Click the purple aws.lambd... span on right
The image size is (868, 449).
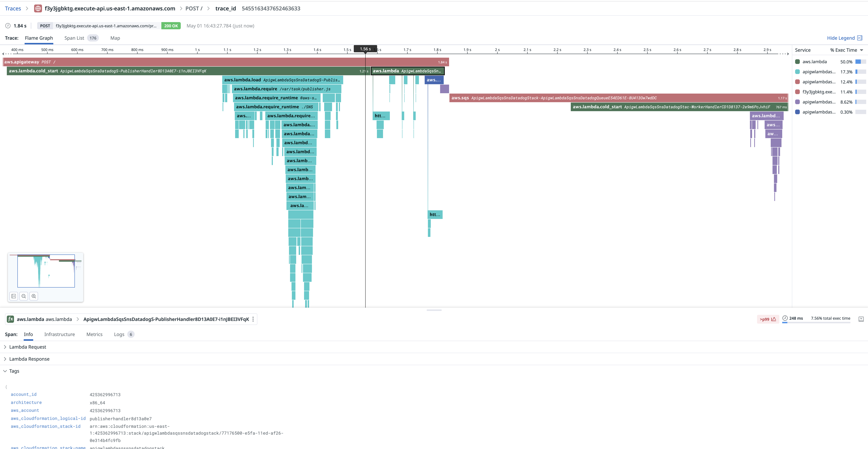tap(767, 116)
